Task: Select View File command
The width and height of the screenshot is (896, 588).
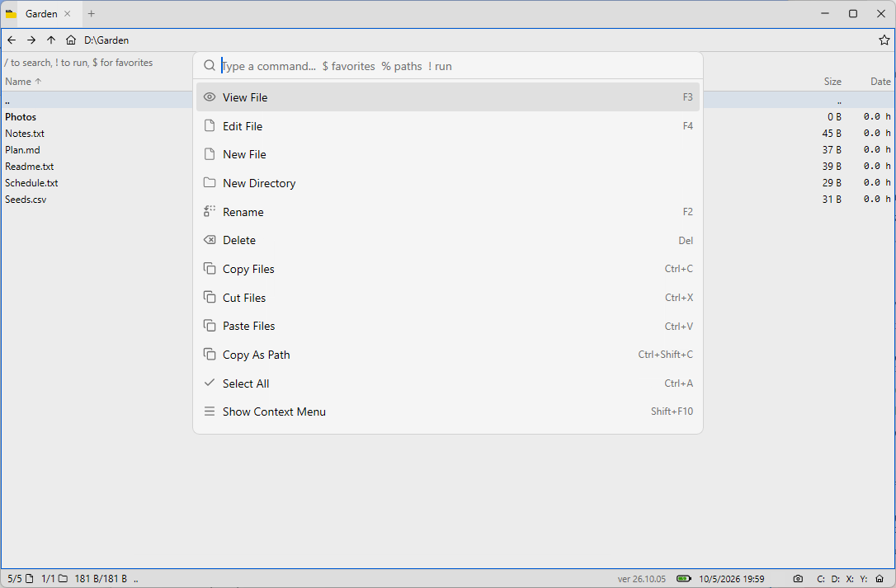Action: 448,97
